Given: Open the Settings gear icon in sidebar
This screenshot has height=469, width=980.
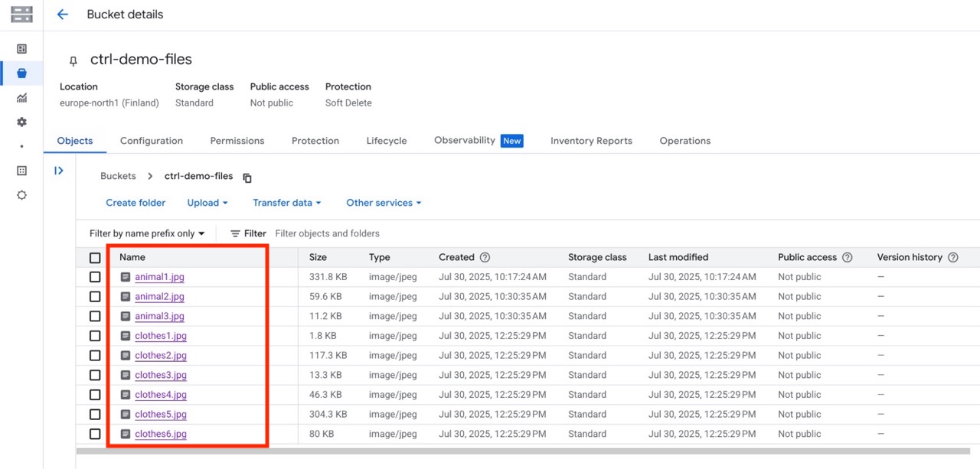Looking at the screenshot, I should pos(21,122).
